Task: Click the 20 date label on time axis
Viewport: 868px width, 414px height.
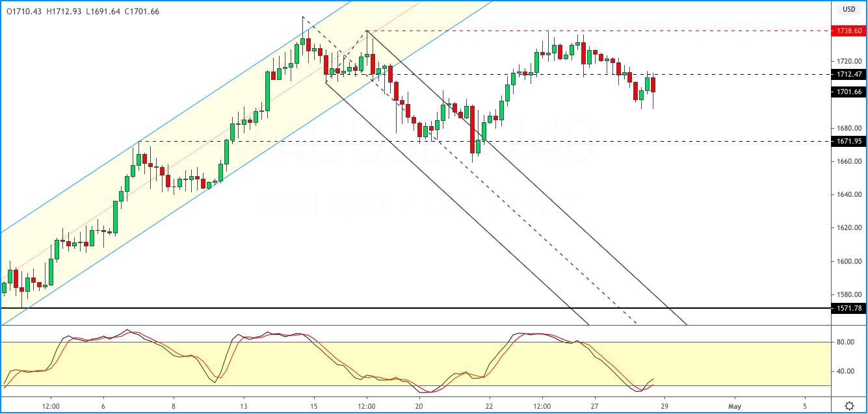Action: 419,406
